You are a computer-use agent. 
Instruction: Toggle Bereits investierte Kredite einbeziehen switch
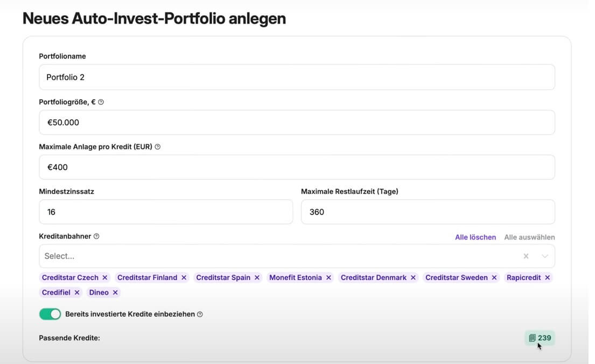50,314
